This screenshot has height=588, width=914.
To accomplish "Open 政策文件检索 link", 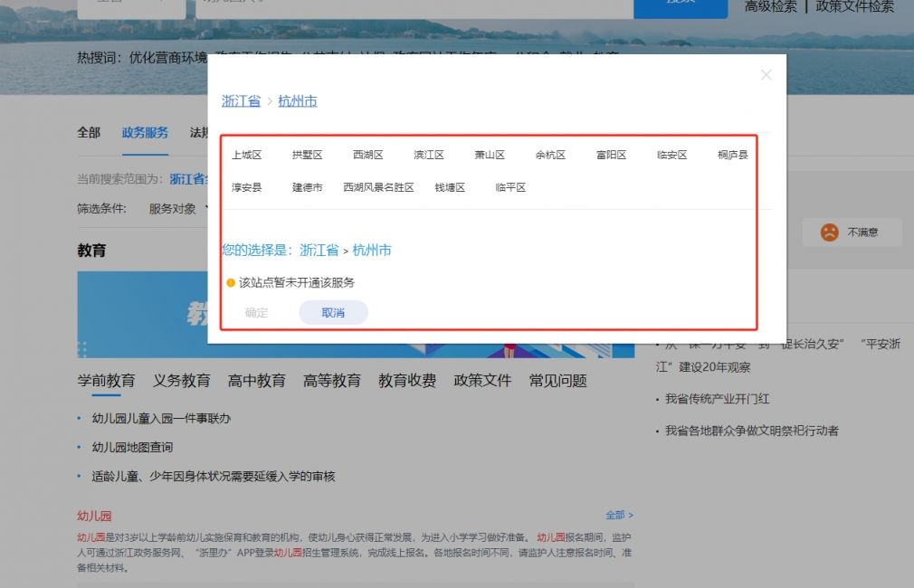I will coord(854,6).
